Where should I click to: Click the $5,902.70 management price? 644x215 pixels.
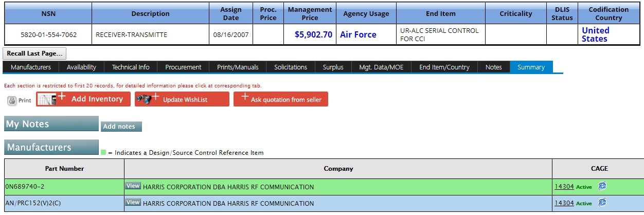(x=313, y=34)
